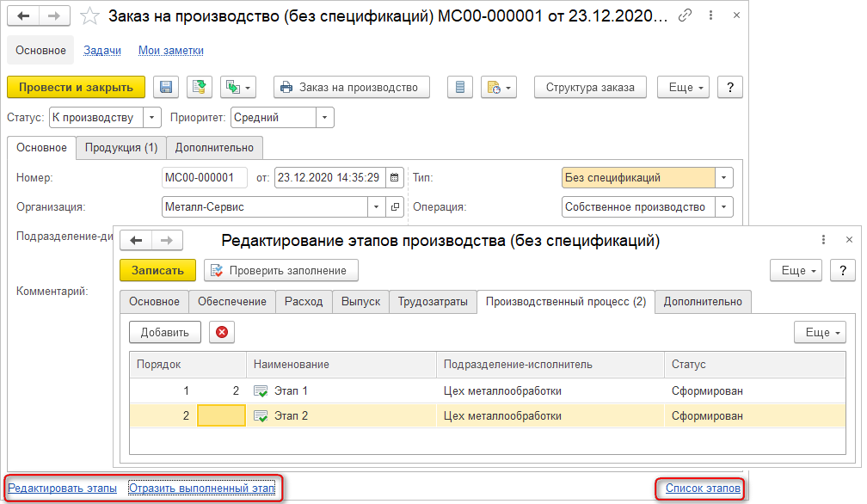Open Структура заказа
This screenshot has height=504, width=867.
click(590, 88)
